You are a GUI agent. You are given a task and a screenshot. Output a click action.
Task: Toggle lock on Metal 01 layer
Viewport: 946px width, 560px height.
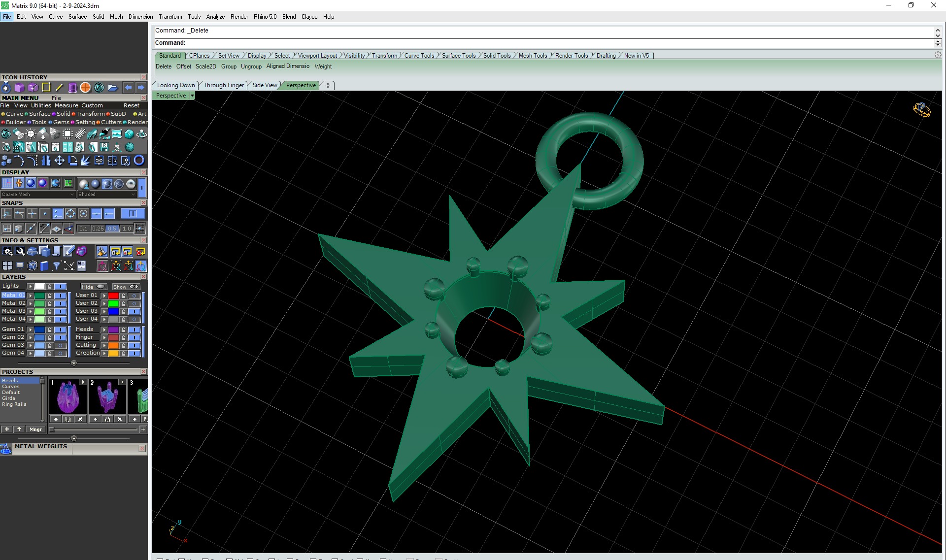49,296
